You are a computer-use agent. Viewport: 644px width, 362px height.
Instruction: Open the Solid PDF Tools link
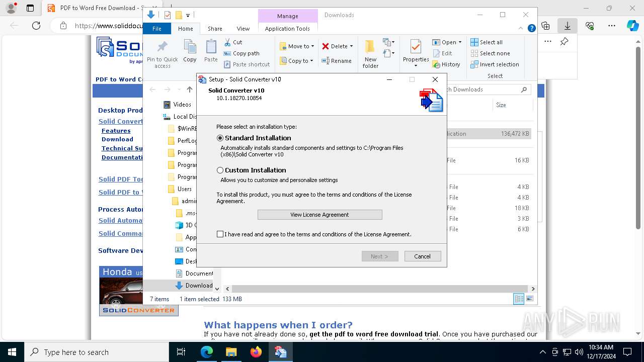point(121,179)
